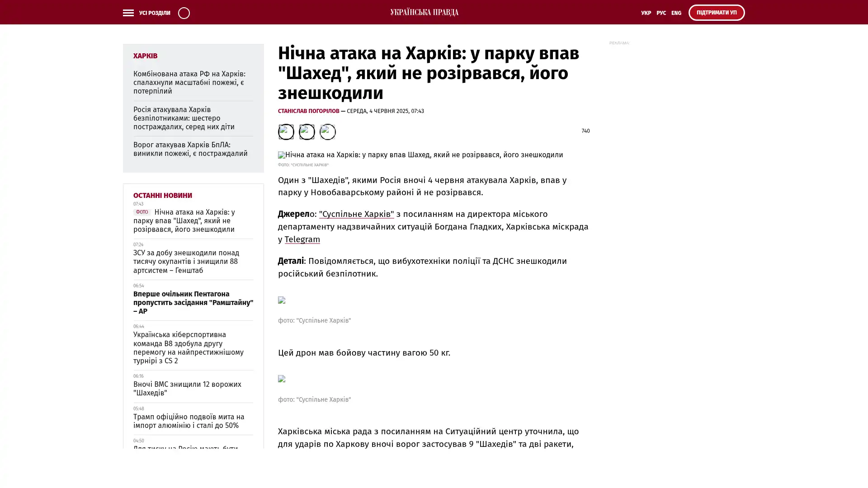This screenshot has height=488, width=868.
Task: Click the ФОТО badge in latest news
Action: pyautogui.click(x=142, y=212)
